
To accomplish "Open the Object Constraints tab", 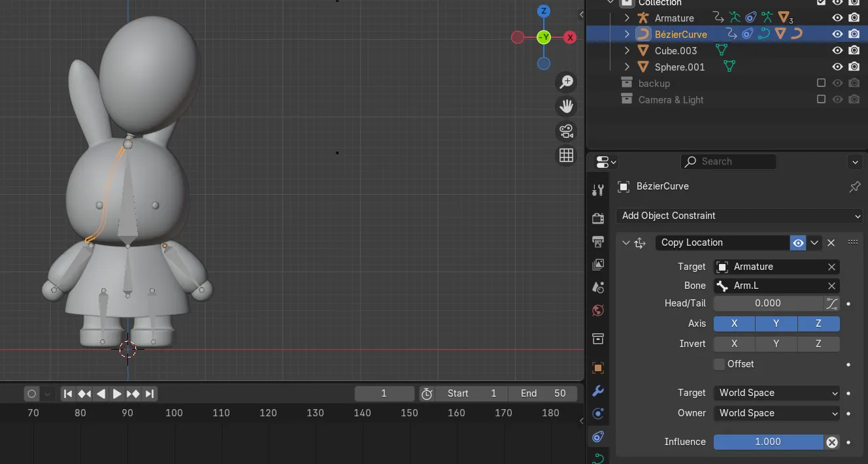I will point(597,437).
